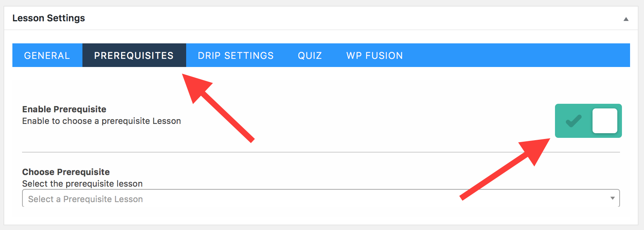Click the dropdown arrow on the prerequisite selector
The width and height of the screenshot is (644, 230).
[612, 198]
